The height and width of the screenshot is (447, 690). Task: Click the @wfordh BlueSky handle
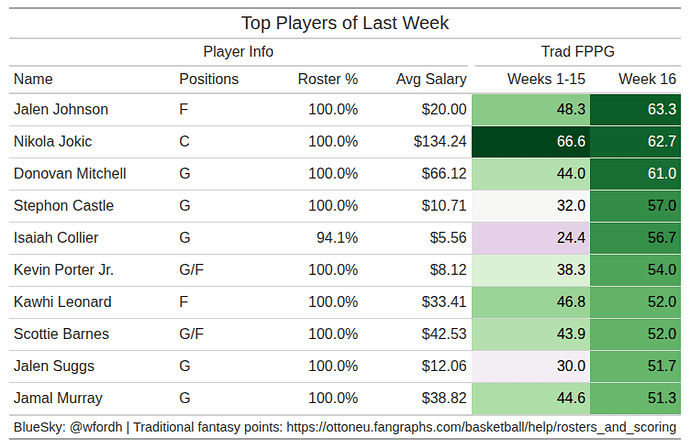[98, 427]
